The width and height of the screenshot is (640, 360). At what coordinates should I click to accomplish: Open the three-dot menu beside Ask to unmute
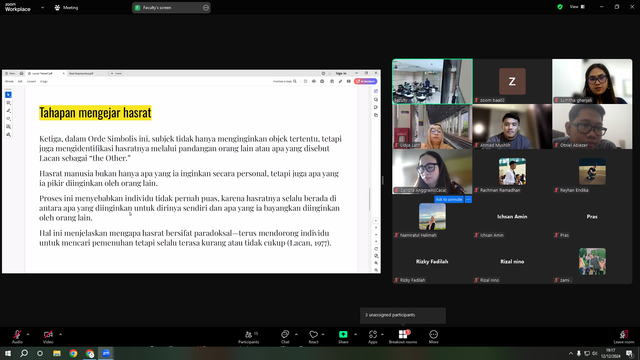pos(468,199)
